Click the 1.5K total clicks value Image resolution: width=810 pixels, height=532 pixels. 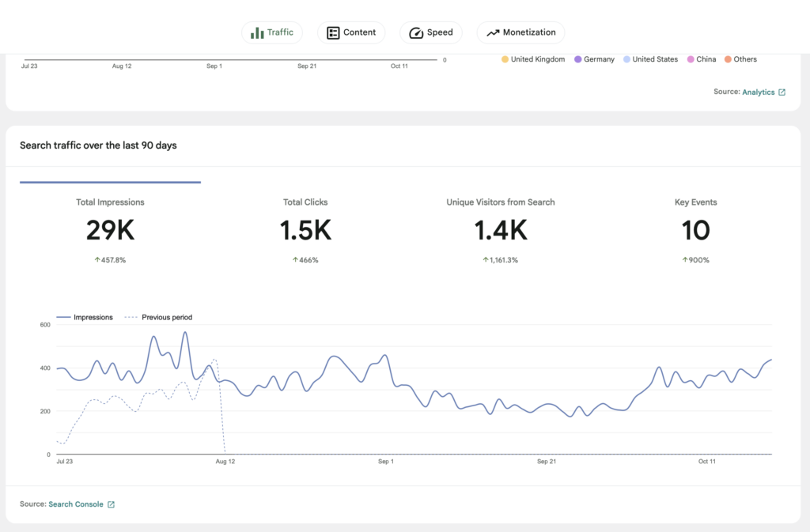point(305,230)
